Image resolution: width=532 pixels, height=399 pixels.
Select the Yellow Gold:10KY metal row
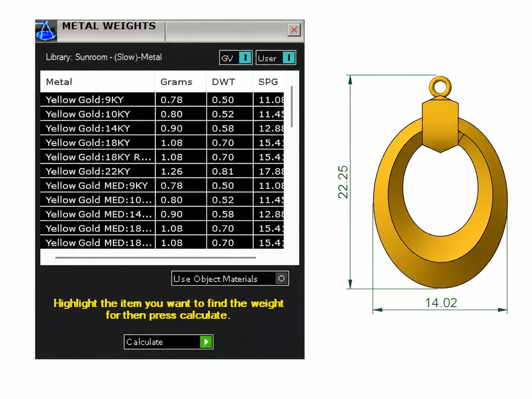coord(162,114)
